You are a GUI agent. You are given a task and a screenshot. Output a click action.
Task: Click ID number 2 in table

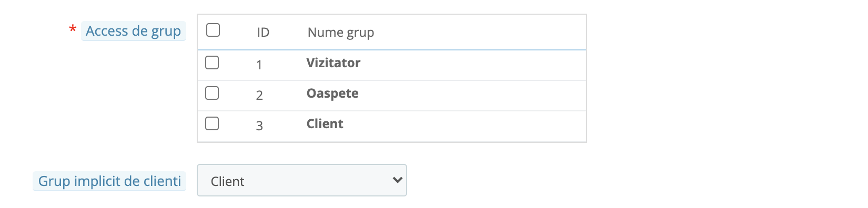click(x=259, y=95)
